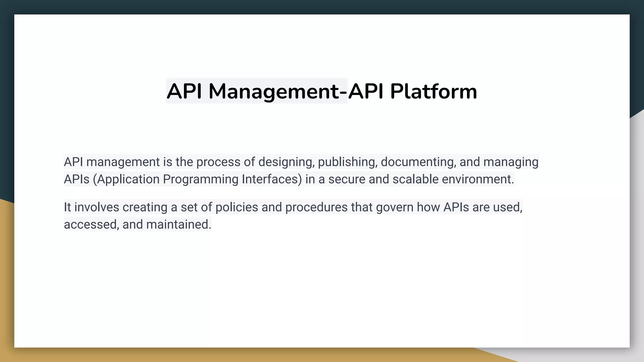
Task: Click the highlighted 'API Management-' title portion
Action: (x=257, y=91)
